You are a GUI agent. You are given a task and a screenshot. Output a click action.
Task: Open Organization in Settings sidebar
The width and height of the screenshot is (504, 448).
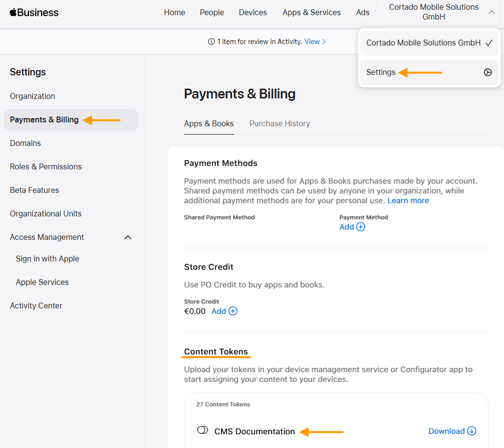click(32, 96)
